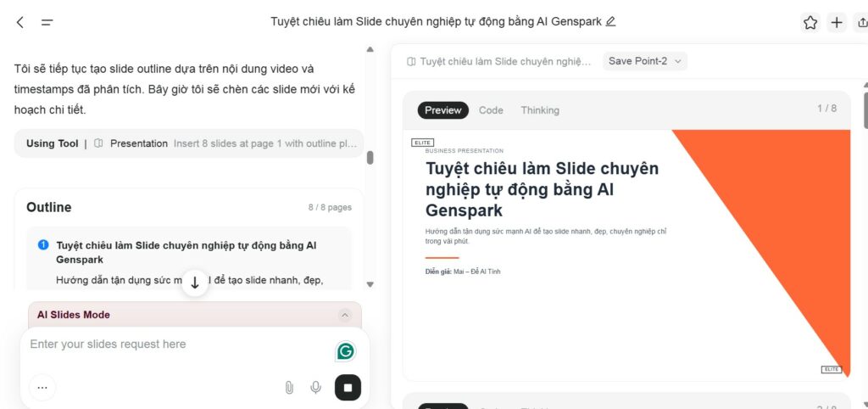Image resolution: width=868 pixels, height=409 pixels.
Task: Click the slides request input field
Action: click(180, 345)
